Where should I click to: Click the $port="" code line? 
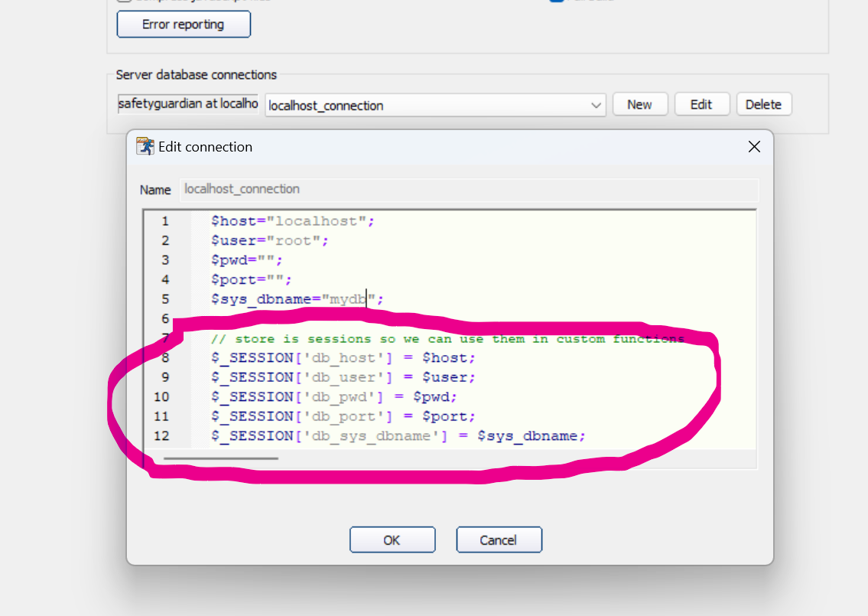tap(252, 280)
